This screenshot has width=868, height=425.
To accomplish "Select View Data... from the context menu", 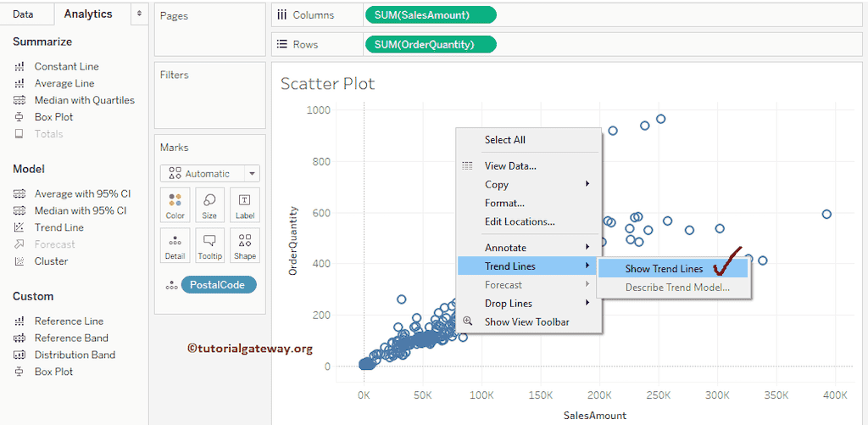I will point(510,166).
